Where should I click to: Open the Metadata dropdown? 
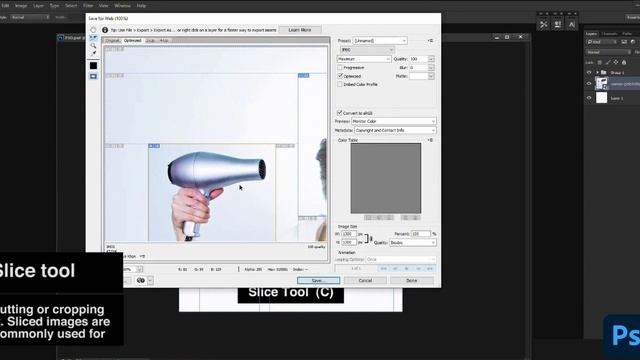395,130
